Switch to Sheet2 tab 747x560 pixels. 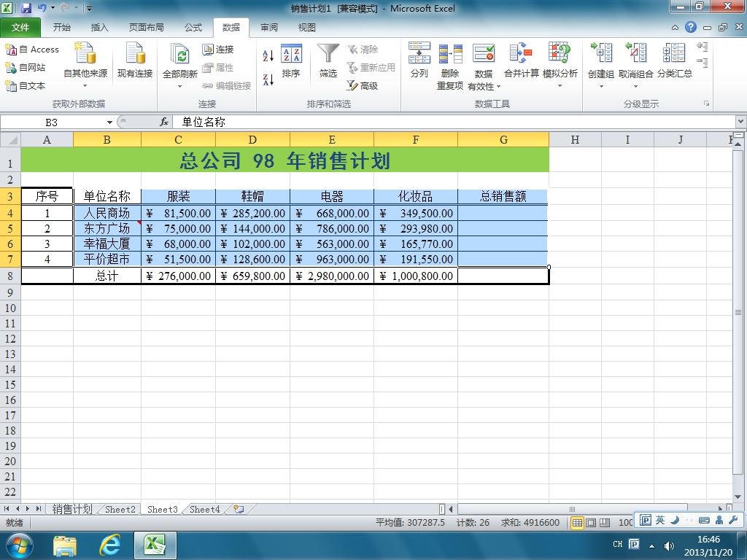tap(120, 509)
